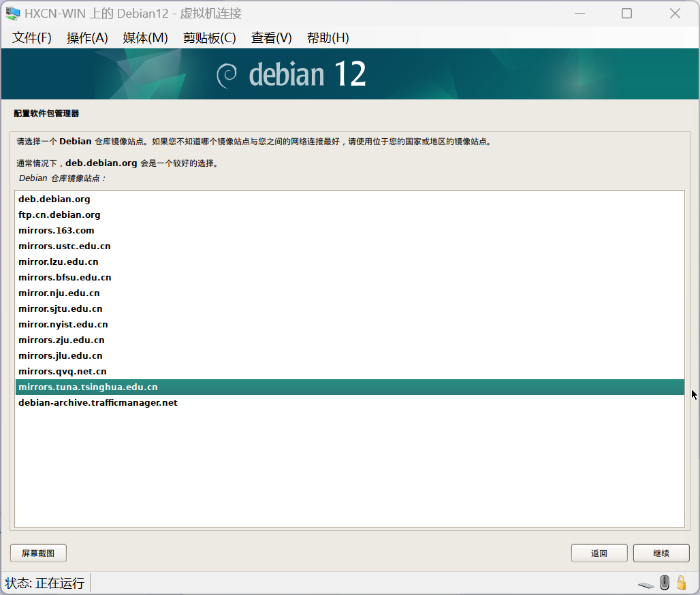The image size is (700, 595).
Task: Pick mirrors.jlu.edu.cn entry
Action: [x=349, y=355]
